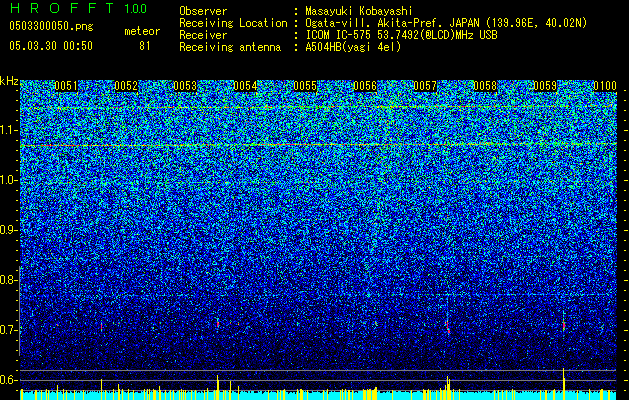
Task: Click the 0.8 kHz axis label
Action: click(9, 280)
